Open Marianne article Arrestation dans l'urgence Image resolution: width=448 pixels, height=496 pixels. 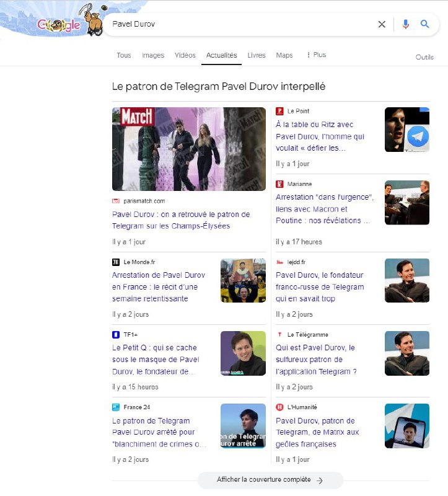tap(325, 209)
